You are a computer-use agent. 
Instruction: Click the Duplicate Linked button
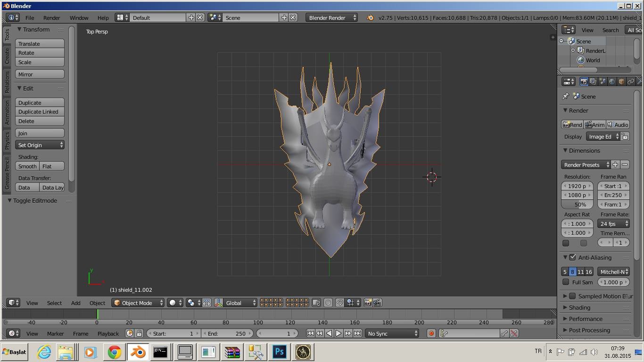(x=40, y=112)
